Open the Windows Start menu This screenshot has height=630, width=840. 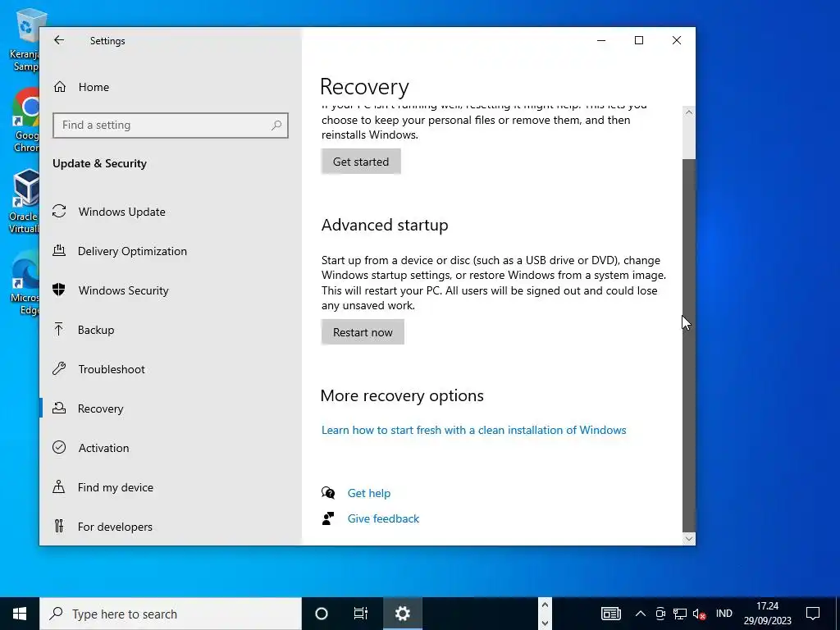(20, 614)
